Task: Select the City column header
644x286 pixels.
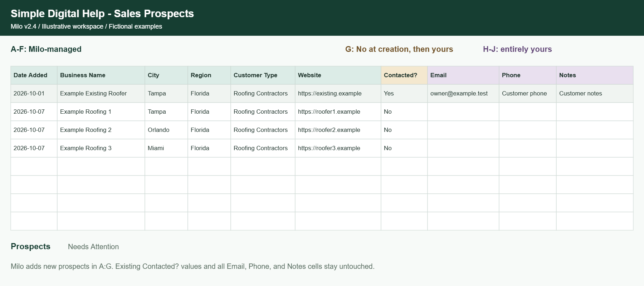Action: pos(166,75)
